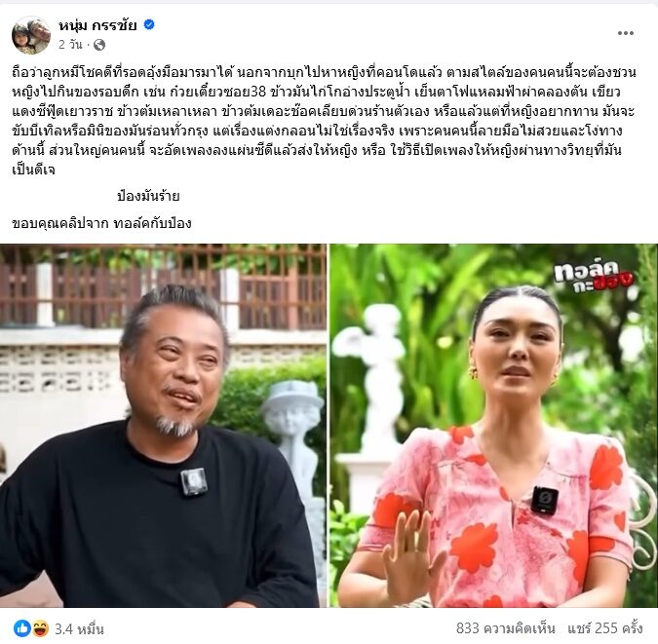Click the blue verified badge icon
658x644 pixels.
pyautogui.click(x=149, y=24)
